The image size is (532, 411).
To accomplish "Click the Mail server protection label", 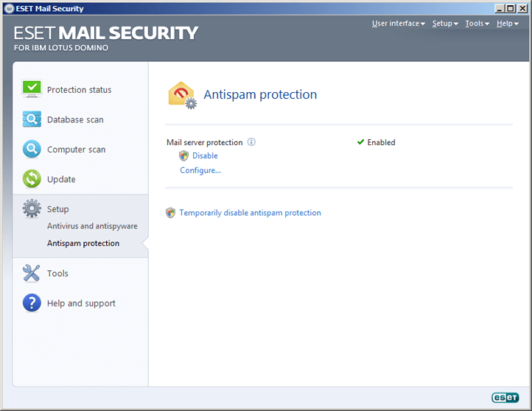I will pyautogui.click(x=205, y=142).
